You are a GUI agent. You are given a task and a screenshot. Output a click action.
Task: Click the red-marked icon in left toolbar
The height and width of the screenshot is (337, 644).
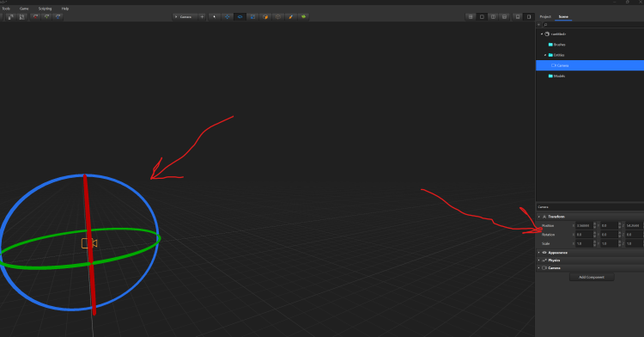tap(35, 17)
